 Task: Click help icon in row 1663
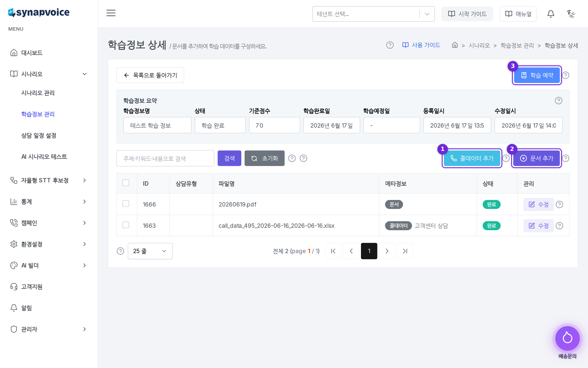(559, 226)
